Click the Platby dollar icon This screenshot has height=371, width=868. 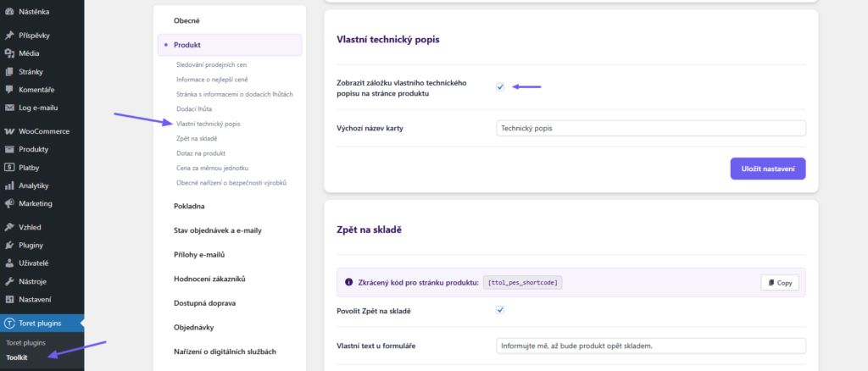pos(8,168)
